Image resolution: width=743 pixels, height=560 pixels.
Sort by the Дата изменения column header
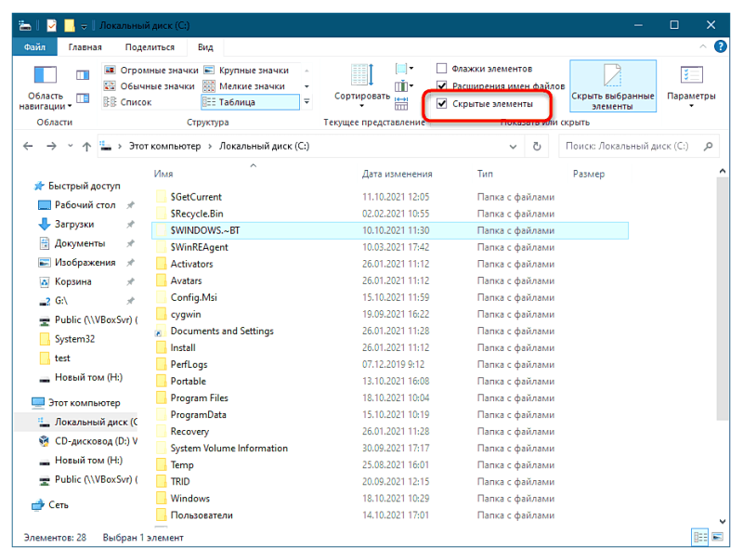398,174
